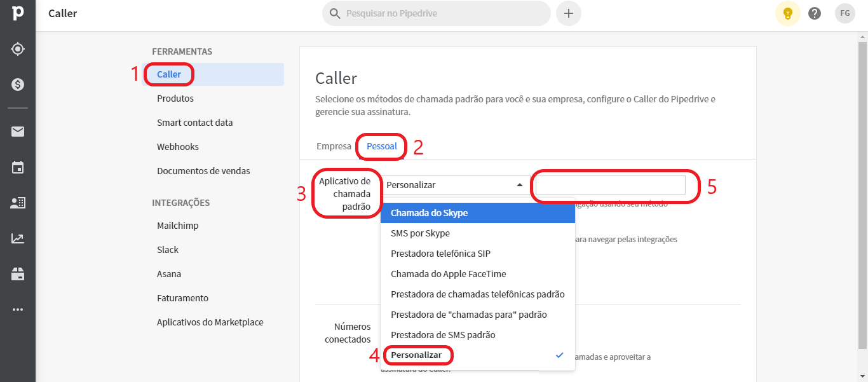The image size is (868, 382).
Task: Open Activities calendar icon in sidebar
Action: 18,168
